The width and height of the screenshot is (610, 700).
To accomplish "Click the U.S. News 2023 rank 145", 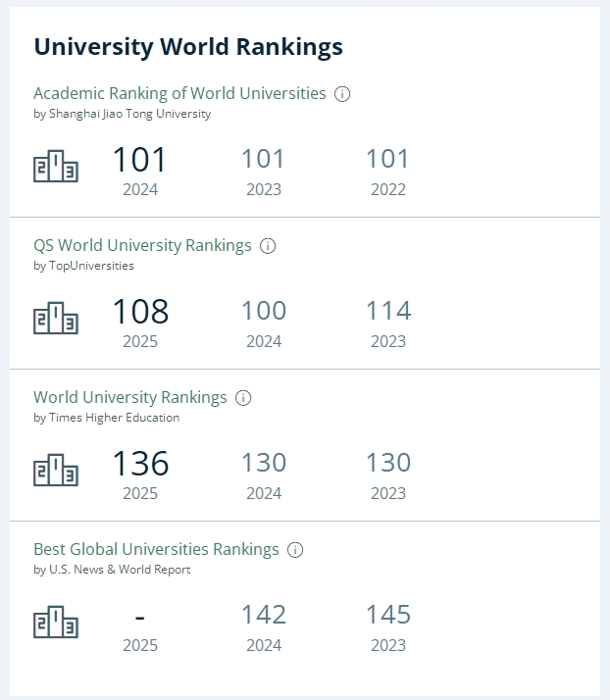I will [x=388, y=615].
